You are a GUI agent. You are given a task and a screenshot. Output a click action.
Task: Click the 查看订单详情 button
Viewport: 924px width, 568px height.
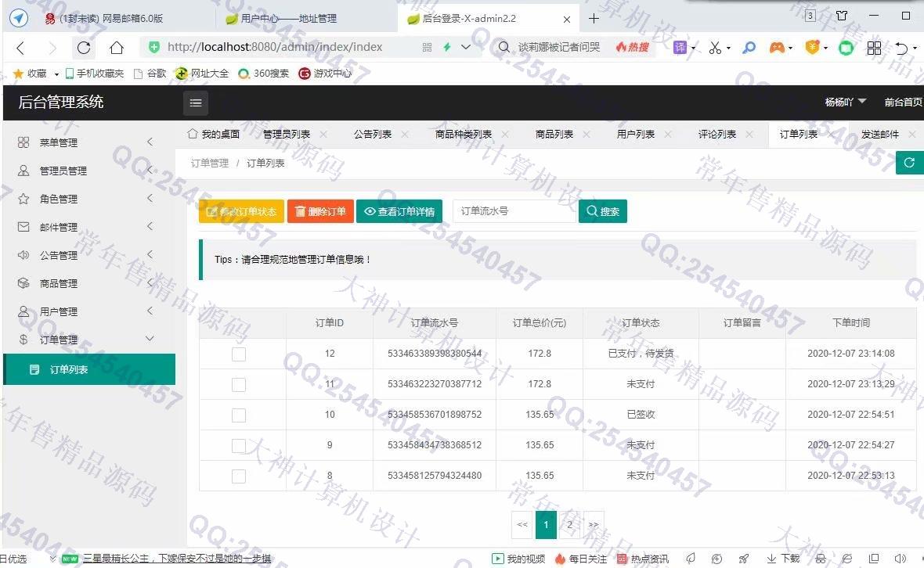[x=399, y=211]
